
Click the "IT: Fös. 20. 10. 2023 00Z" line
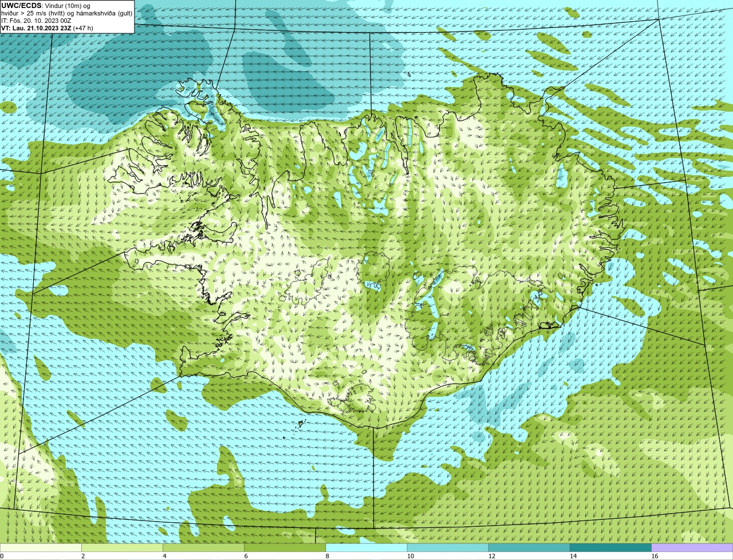point(36,20)
